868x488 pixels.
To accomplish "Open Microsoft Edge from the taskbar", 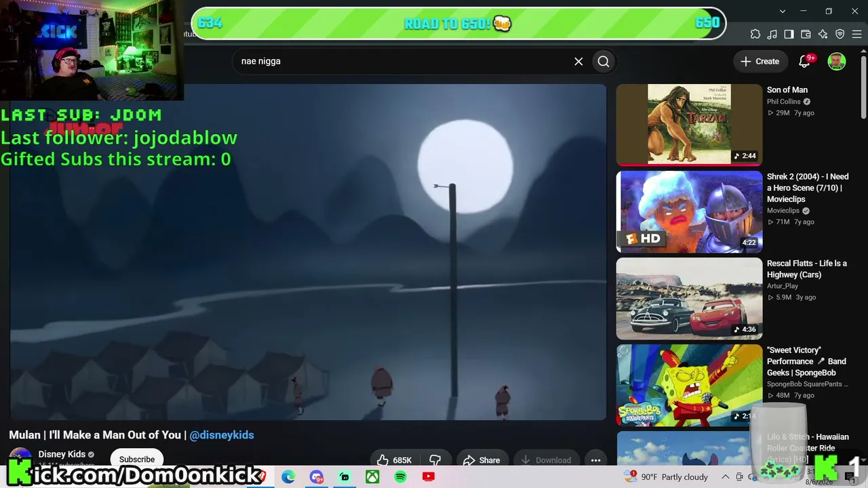I will (x=288, y=477).
